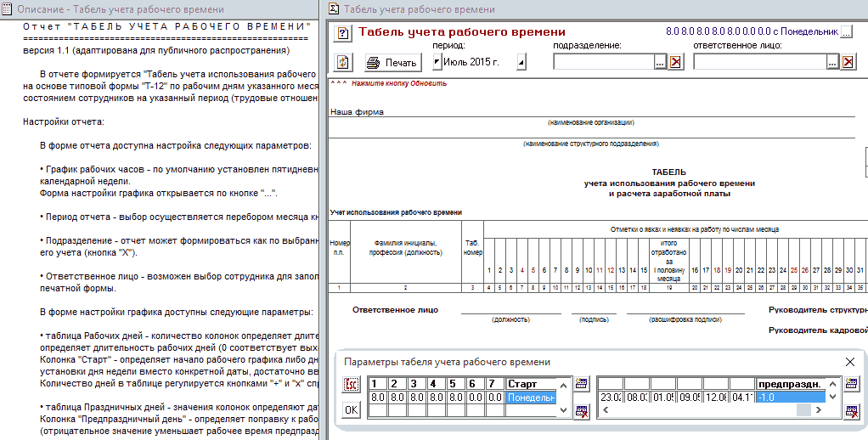Click the 23.02 holiday date cell
The height and width of the screenshot is (440, 868).
click(611, 397)
